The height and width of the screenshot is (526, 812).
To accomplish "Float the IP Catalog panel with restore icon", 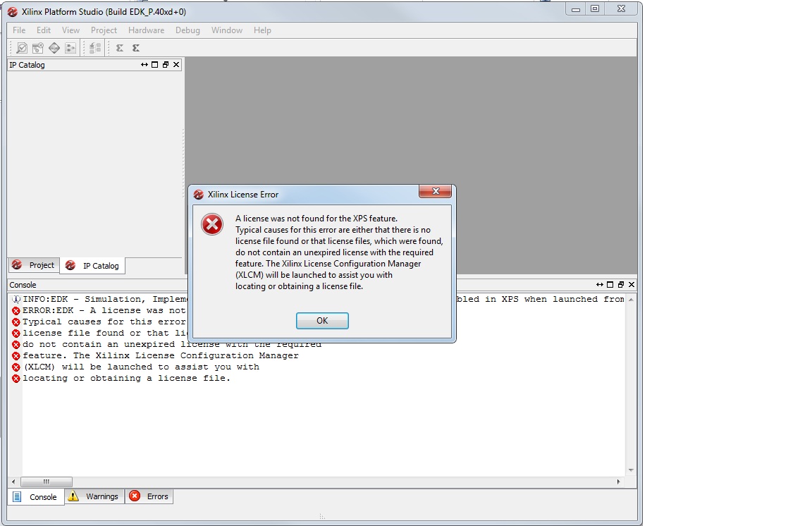I will pyautogui.click(x=166, y=65).
